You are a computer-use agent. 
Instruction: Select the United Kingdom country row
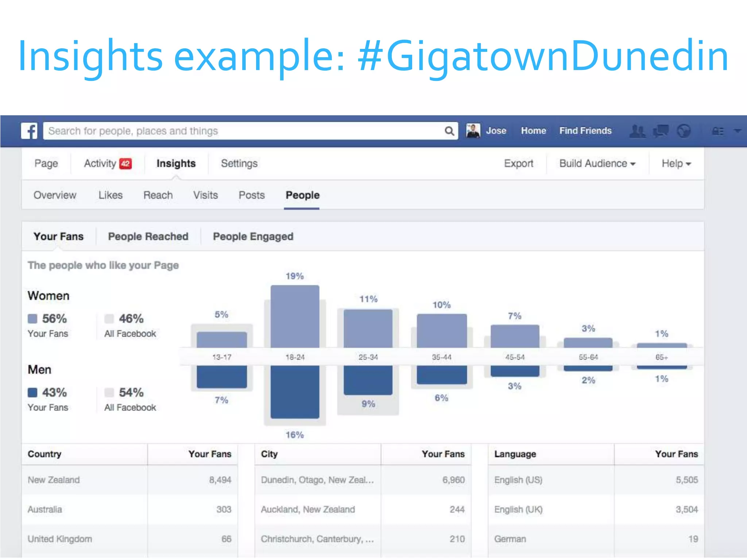[x=129, y=539]
